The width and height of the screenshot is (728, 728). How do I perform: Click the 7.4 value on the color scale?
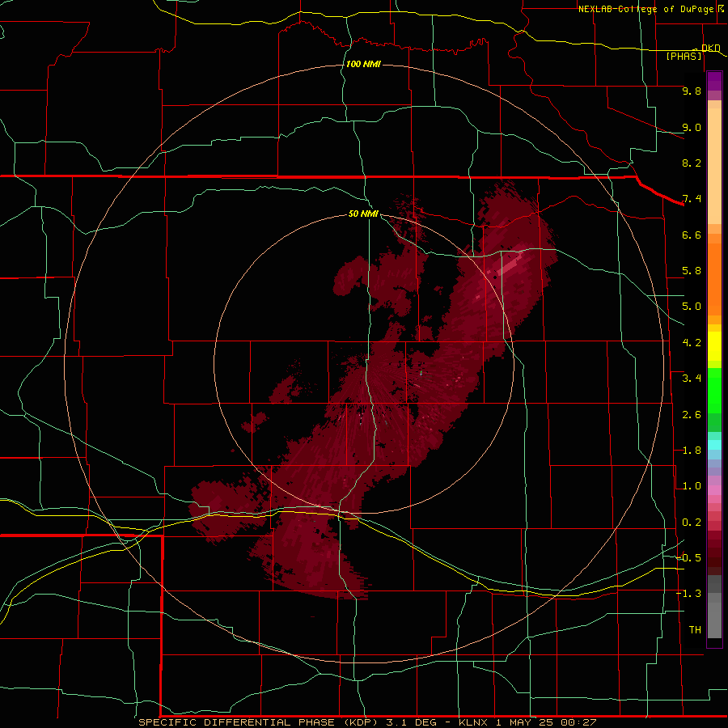click(x=692, y=199)
